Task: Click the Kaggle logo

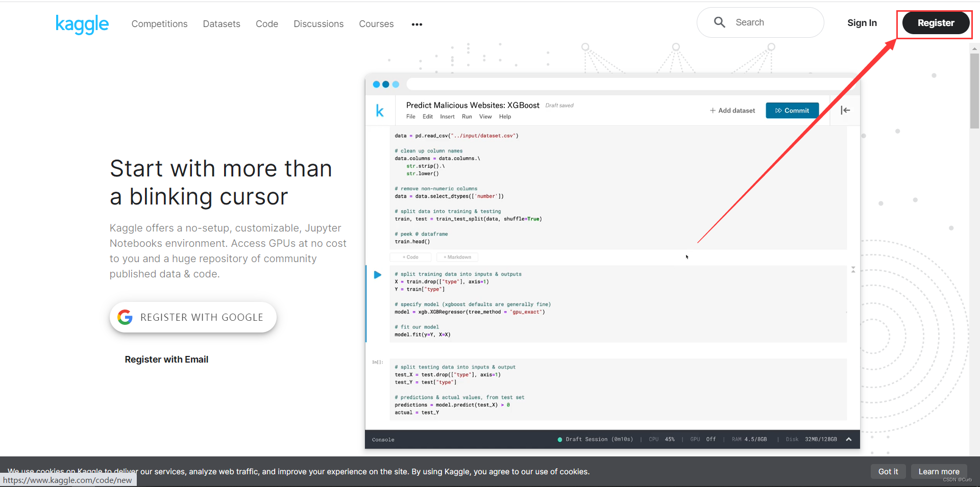Action: click(82, 24)
